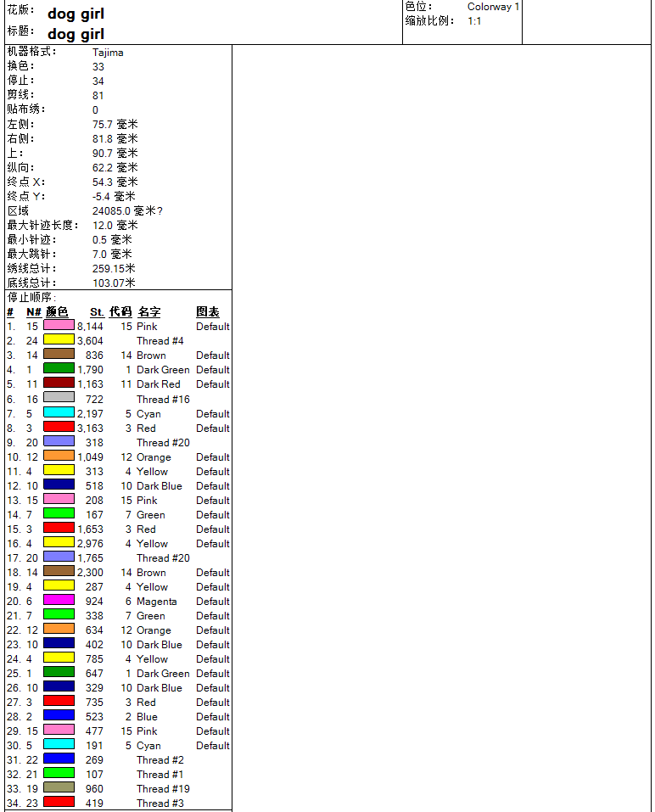655x812 pixels.
Task: Click the 'Brown' name in row 18
Action: click(151, 573)
